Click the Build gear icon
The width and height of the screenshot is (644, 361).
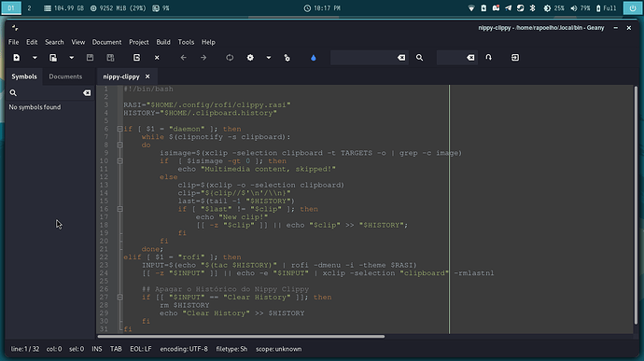250,58
